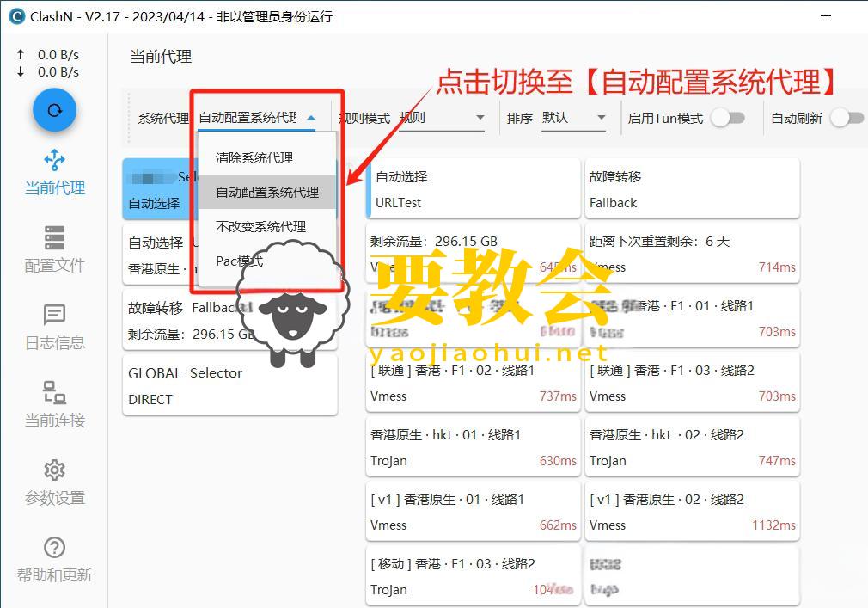The height and width of the screenshot is (608, 868).
Task: Select [v1] 香港原生 01 线路1 Vmess node
Action: pos(473,512)
